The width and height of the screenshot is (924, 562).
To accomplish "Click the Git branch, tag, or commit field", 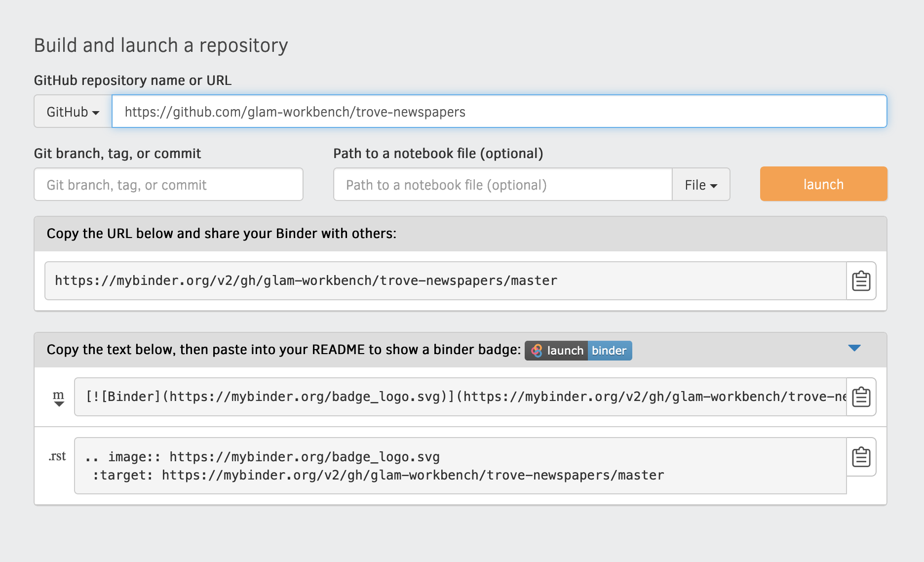I will click(x=168, y=184).
